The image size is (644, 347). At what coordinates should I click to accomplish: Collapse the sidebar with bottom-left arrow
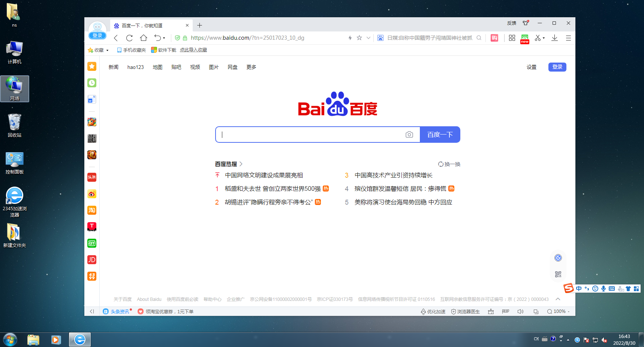[92, 311]
